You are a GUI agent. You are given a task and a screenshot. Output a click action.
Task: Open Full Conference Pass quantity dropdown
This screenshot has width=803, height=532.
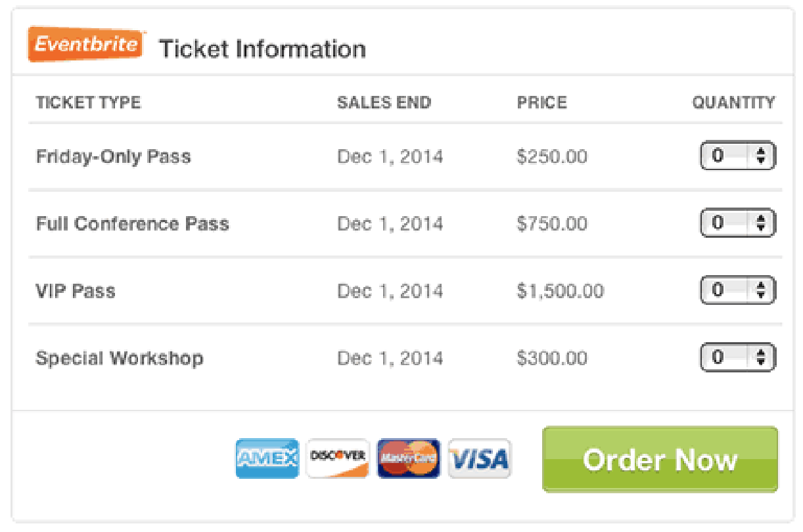coord(738,223)
